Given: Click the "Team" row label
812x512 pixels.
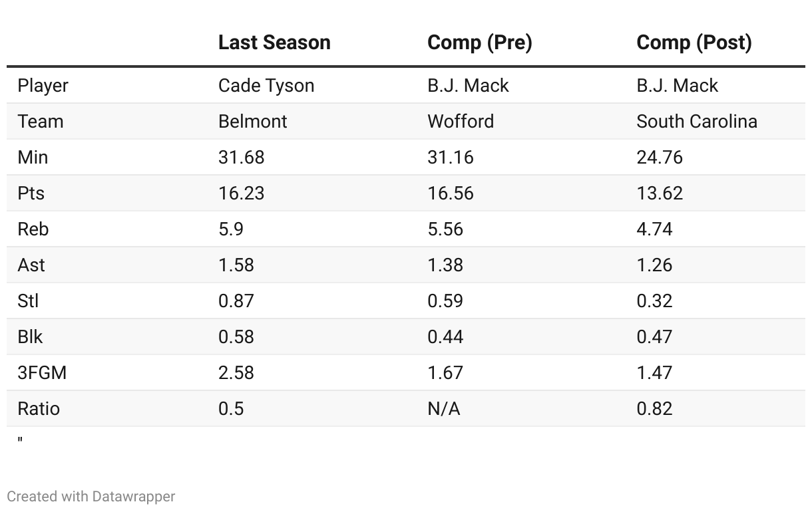Looking at the screenshot, I should (41, 122).
